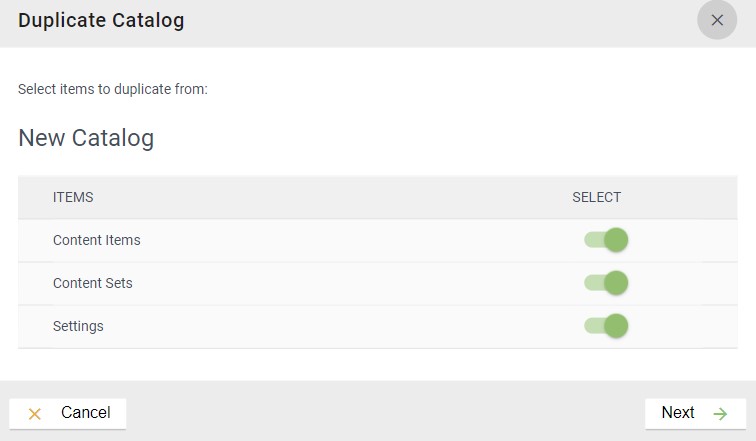Viewport: 756px width, 441px height.
Task: Click the green arrow icon beside Next
Action: pos(720,413)
